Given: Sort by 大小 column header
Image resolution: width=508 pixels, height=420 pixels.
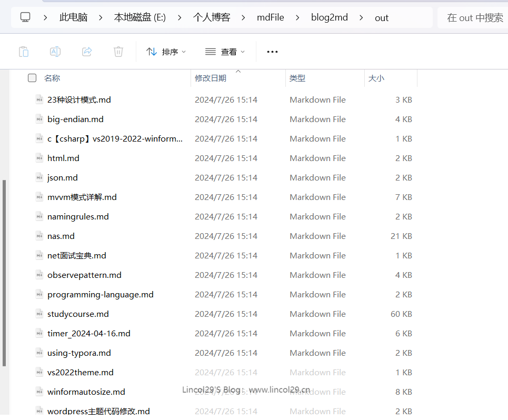Looking at the screenshot, I should point(376,78).
